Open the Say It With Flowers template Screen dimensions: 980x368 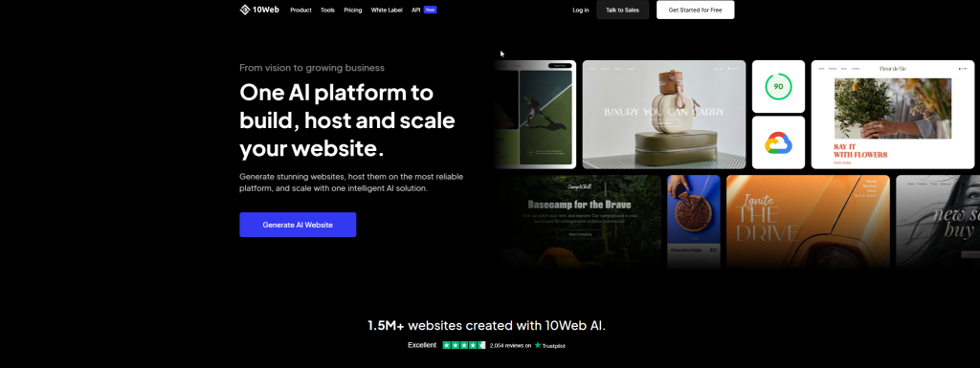[893, 114]
